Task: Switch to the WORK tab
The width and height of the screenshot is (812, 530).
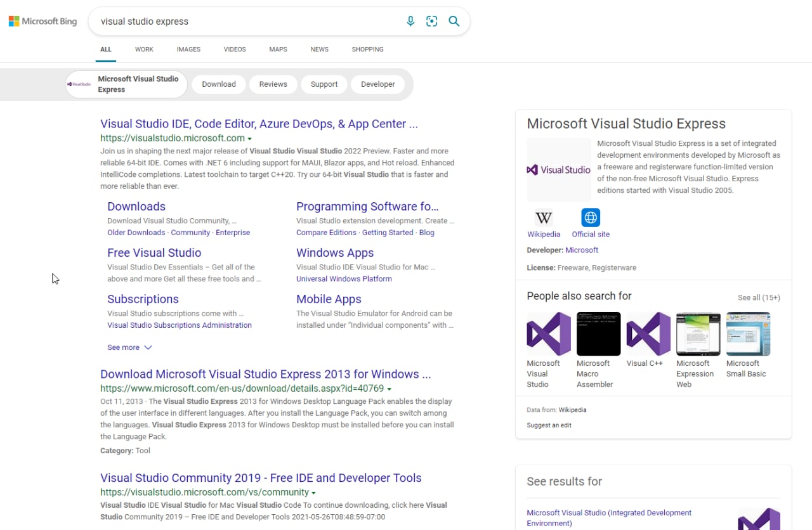Action: [x=144, y=49]
